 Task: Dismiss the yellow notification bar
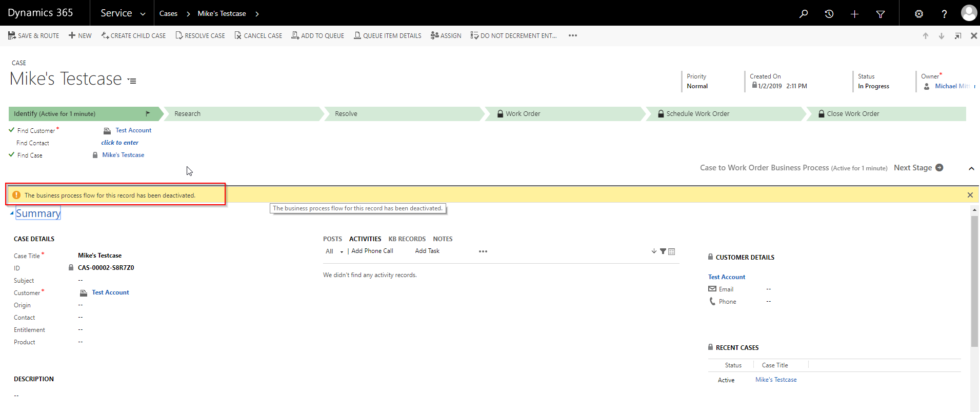[x=970, y=195]
